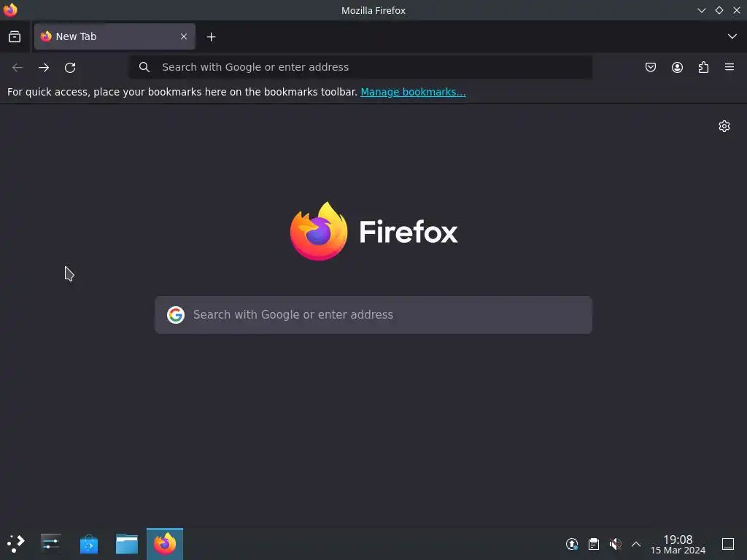Click the Google icon in the page search box
Image resolution: width=747 pixels, height=560 pixels.
pos(176,315)
